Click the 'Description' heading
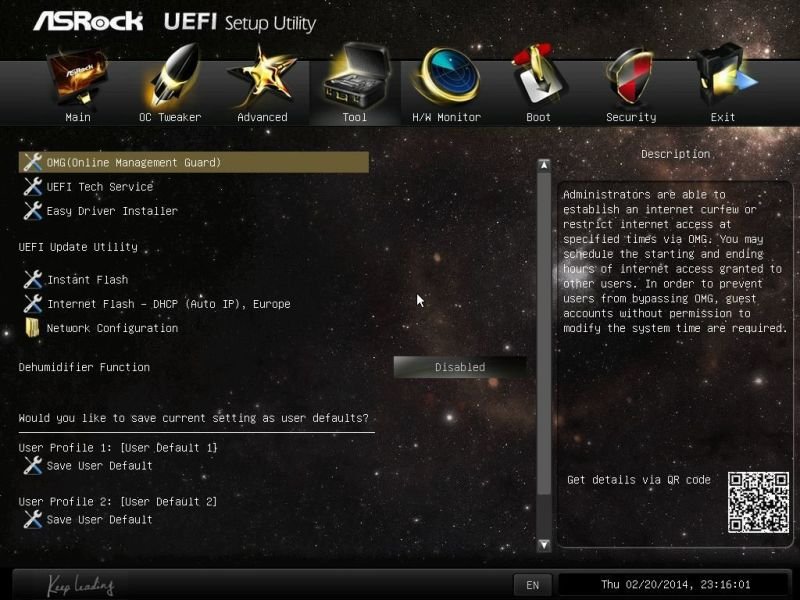Viewport: 800px width, 600px height. [x=676, y=154]
